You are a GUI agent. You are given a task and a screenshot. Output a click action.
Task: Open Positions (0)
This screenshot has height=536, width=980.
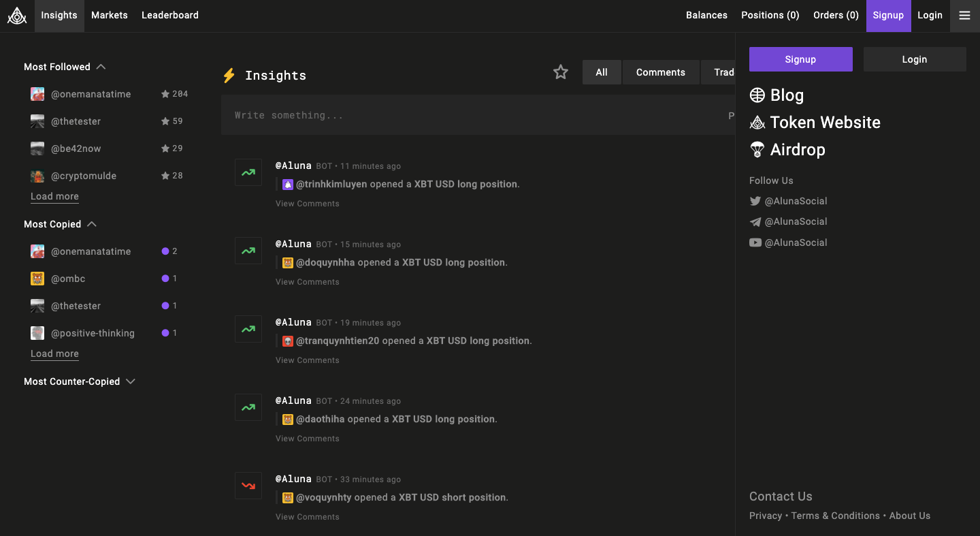coord(770,16)
